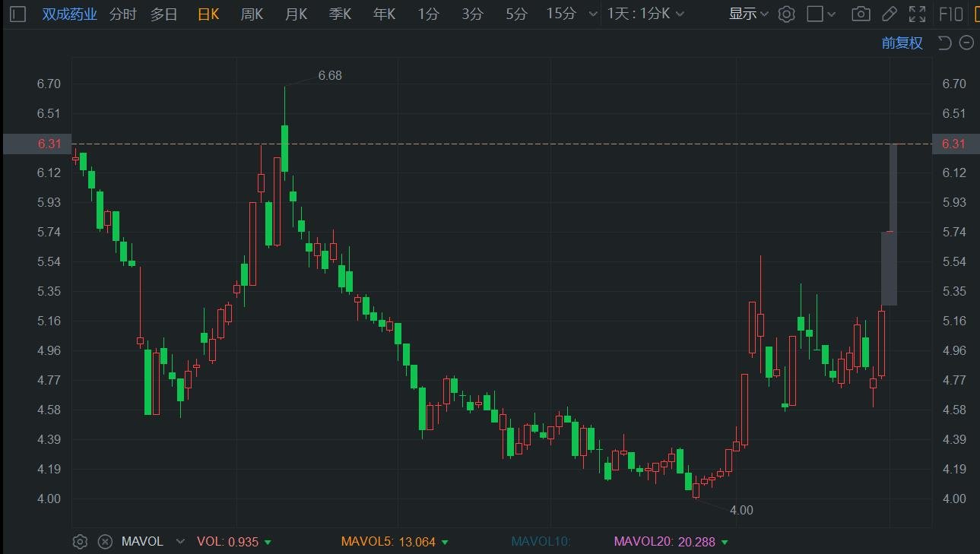Open the 显示 display dropdown
Viewport: 980px width, 554px height.
click(x=749, y=14)
